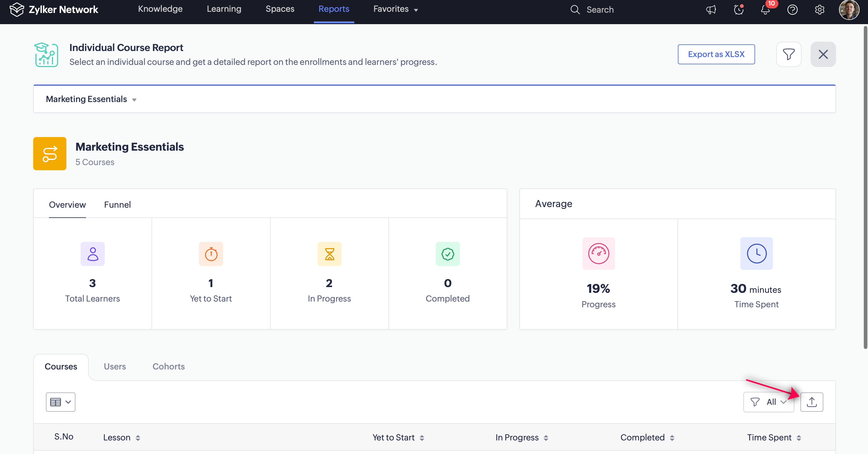Open the settings gear icon
Viewport: 868px width, 454px height.
point(819,10)
